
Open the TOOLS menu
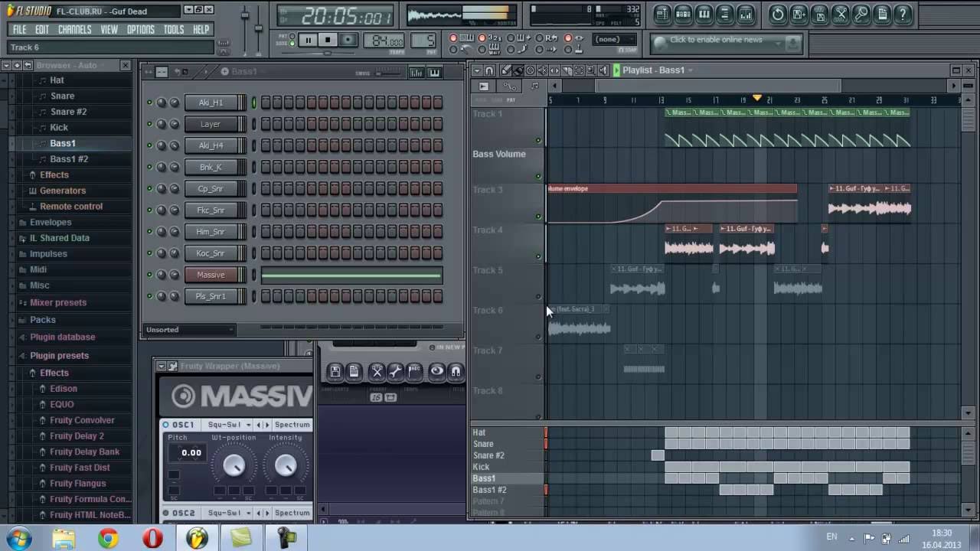point(174,29)
